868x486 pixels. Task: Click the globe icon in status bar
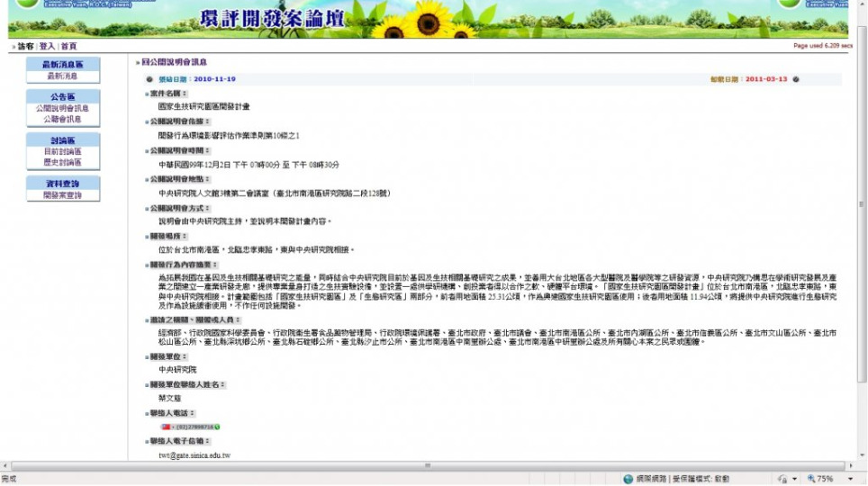(x=628, y=479)
